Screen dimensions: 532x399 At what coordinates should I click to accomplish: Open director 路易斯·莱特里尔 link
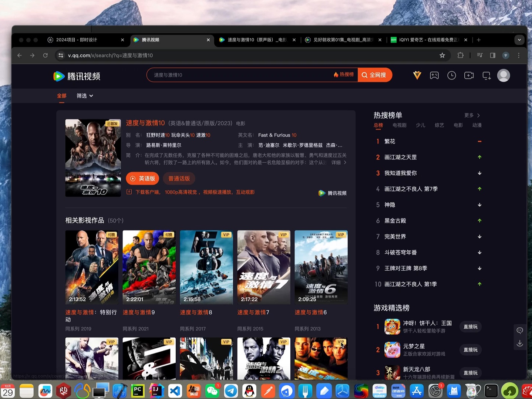(x=164, y=145)
